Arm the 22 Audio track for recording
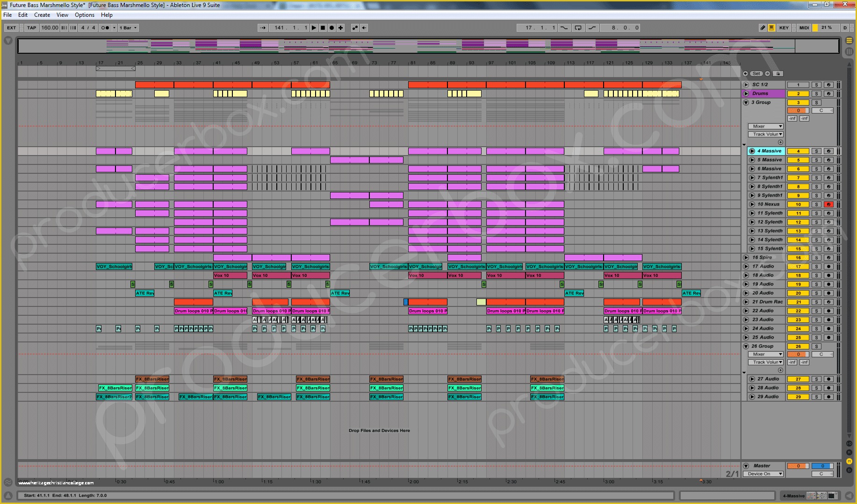The width and height of the screenshot is (857, 504). [x=828, y=311]
